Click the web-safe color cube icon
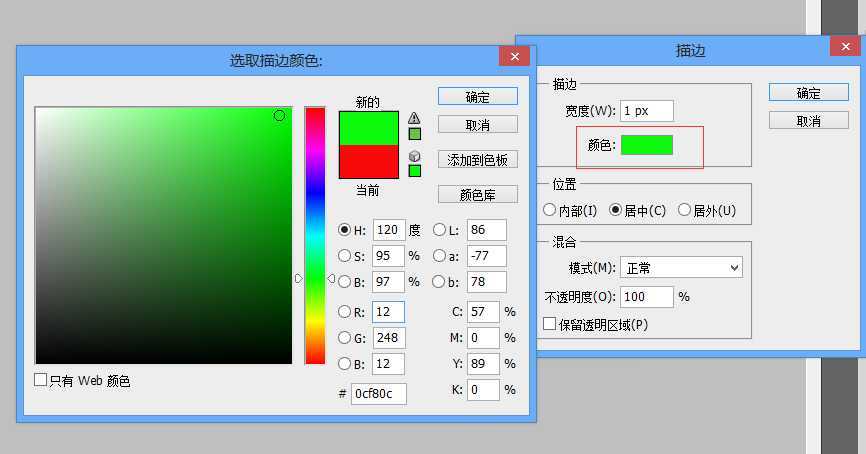The image size is (866, 454). pos(414,156)
